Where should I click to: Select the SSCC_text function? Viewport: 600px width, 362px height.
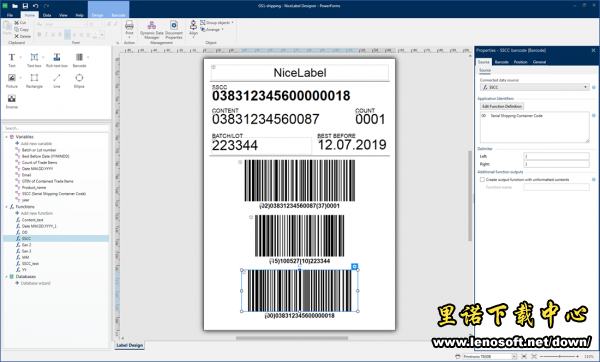[x=30, y=264]
